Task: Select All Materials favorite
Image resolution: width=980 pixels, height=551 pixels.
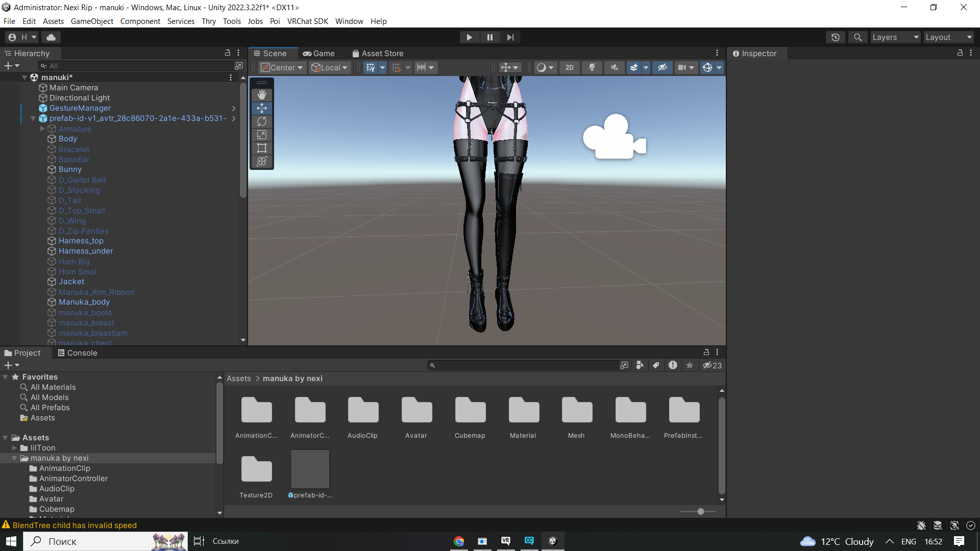Action: pyautogui.click(x=53, y=387)
